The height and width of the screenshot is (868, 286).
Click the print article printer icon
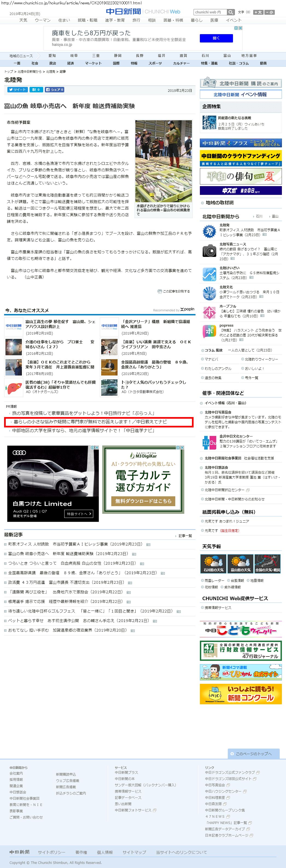click(159, 291)
